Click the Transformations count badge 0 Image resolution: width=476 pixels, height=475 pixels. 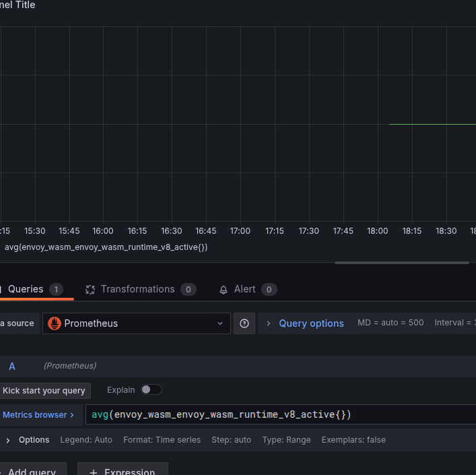click(189, 290)
